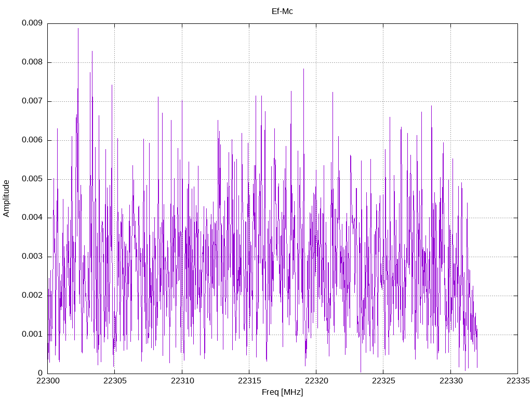Click the y-axis tick label 0.003
Screen dimensions: 532x399
pos(32,256)
